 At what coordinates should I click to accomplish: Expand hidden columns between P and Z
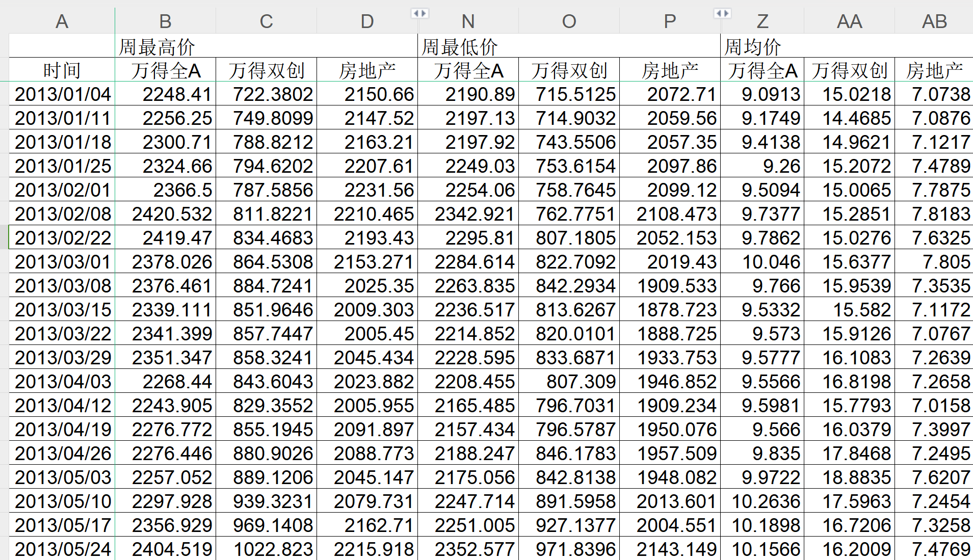[x=722, y=13]
